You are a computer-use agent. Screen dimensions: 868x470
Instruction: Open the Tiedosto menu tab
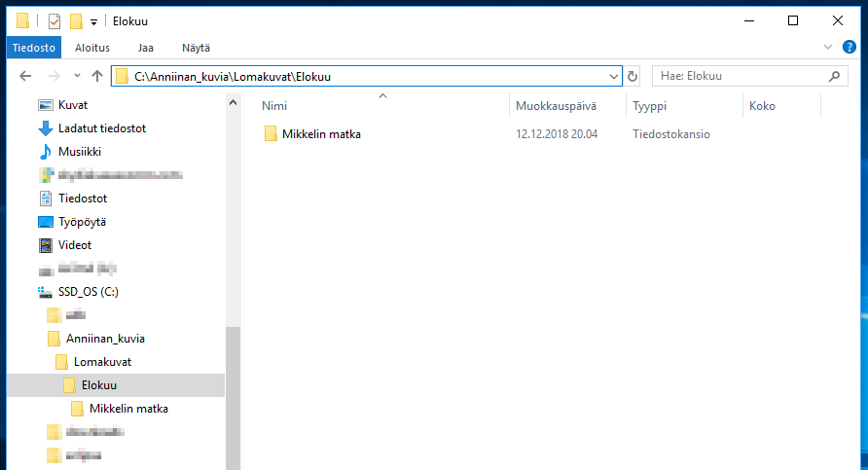(x=34, y=48)
